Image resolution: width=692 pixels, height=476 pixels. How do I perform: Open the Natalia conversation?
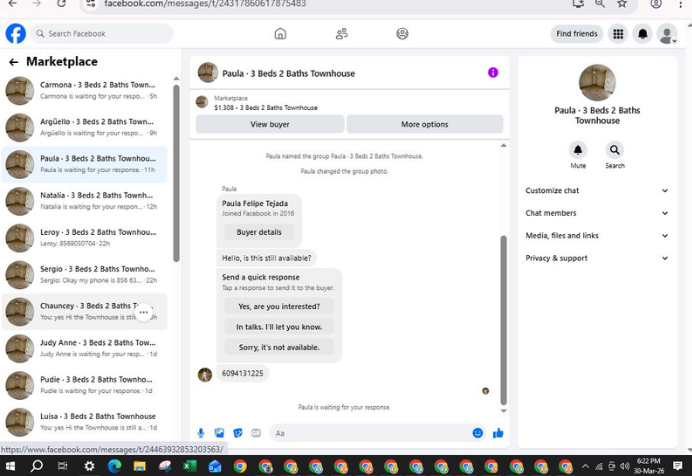[84, 201]
